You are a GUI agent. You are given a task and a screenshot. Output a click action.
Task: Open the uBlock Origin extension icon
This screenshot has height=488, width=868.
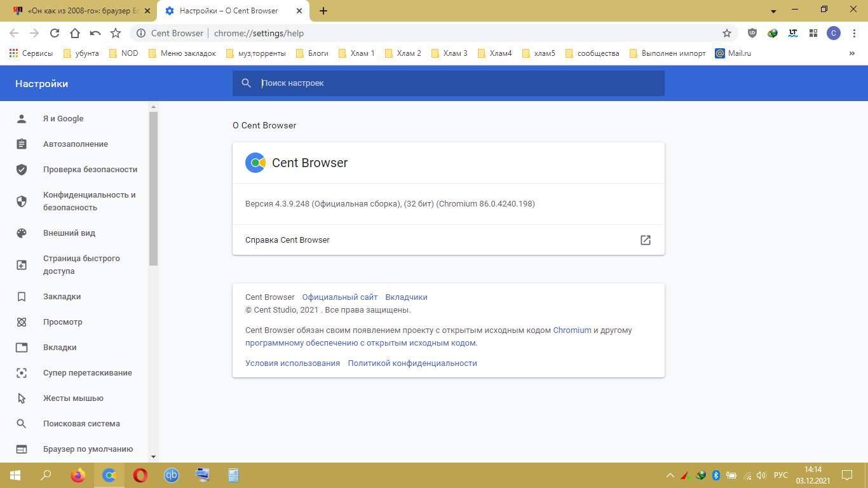[752, 33]
